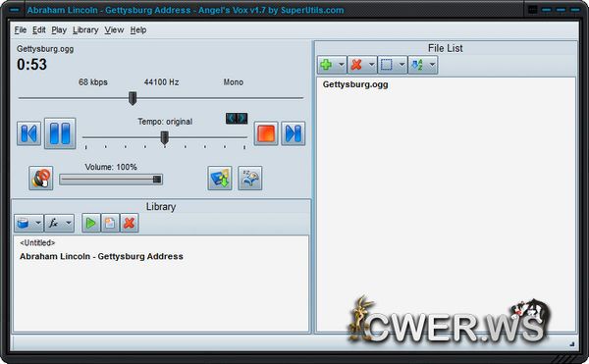This screenshot has width=589, height=364.
Task: Open the Library menu
Action: click(x=85, y=30)
